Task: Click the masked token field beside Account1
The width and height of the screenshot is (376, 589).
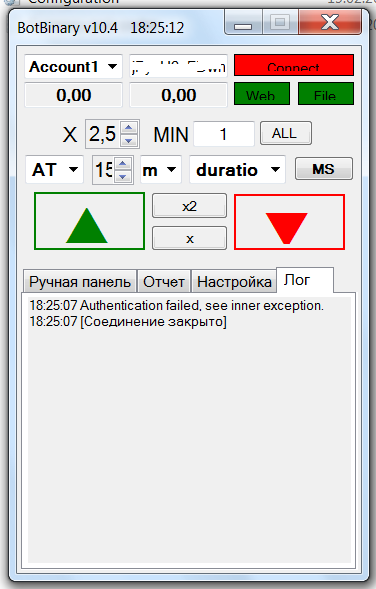Action: point(178,66)
